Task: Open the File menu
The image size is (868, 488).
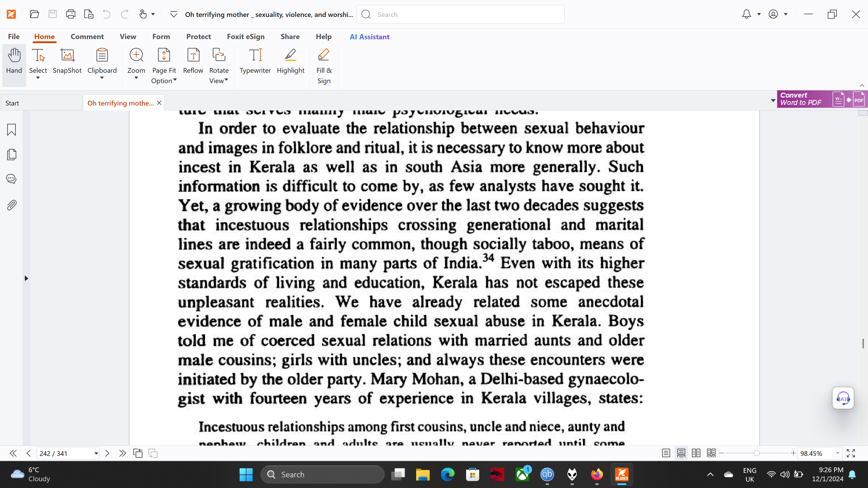Action: (14, 36)
